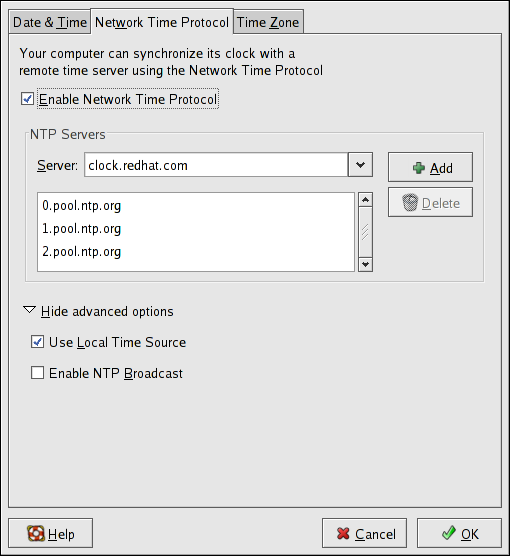Collapse Hide advanced options triangle
This screenshot has height=556, width=510.
29,310
